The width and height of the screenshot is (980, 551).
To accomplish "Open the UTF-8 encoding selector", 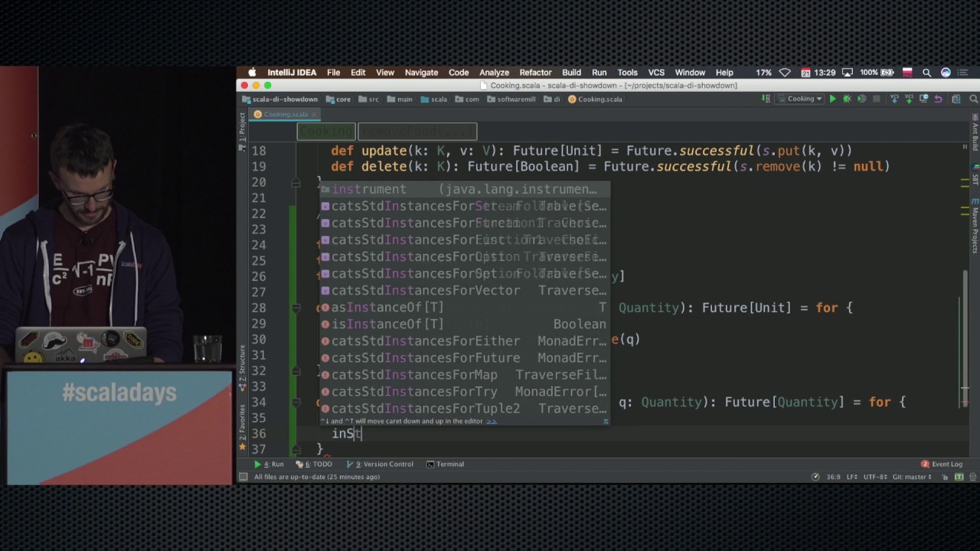I will tap(874, 477).
